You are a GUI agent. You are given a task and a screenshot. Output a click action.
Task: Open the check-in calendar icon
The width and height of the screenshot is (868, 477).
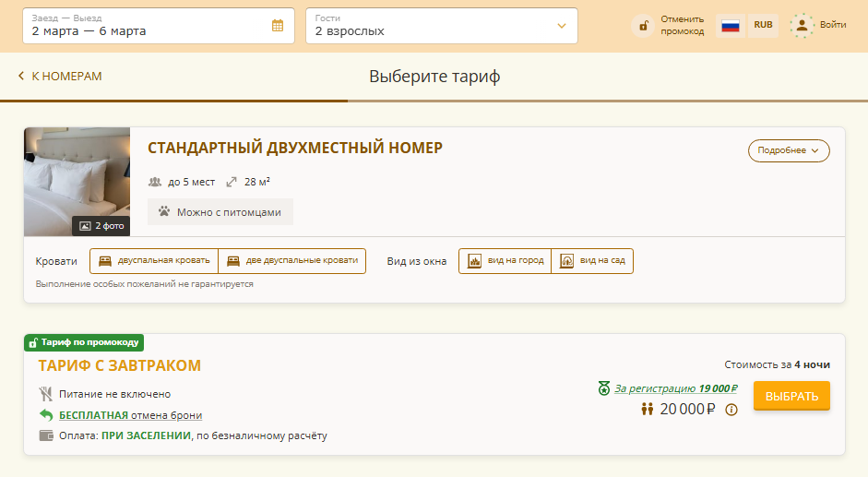278,26
